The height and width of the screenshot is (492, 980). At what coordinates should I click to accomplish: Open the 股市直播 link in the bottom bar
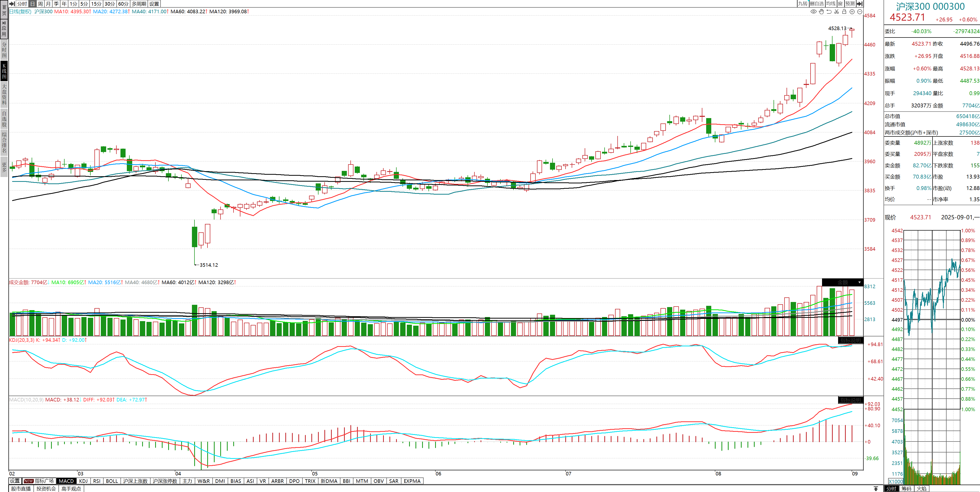(21, 489)
